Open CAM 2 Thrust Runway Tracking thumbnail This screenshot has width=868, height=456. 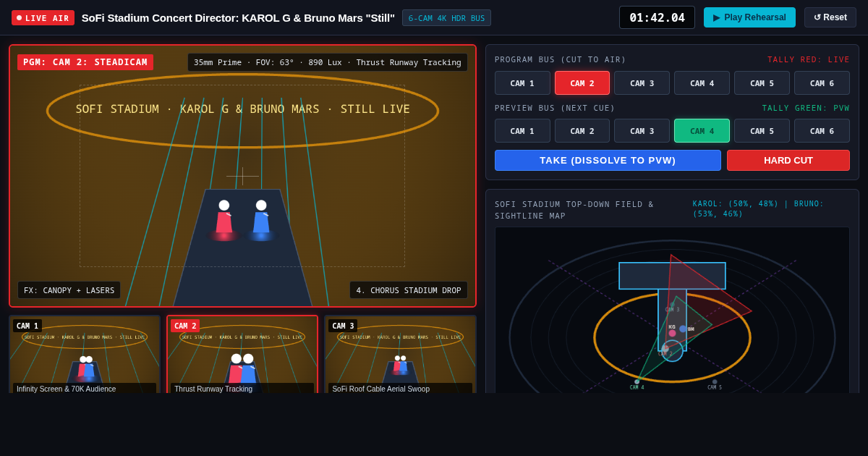[242, 354]
